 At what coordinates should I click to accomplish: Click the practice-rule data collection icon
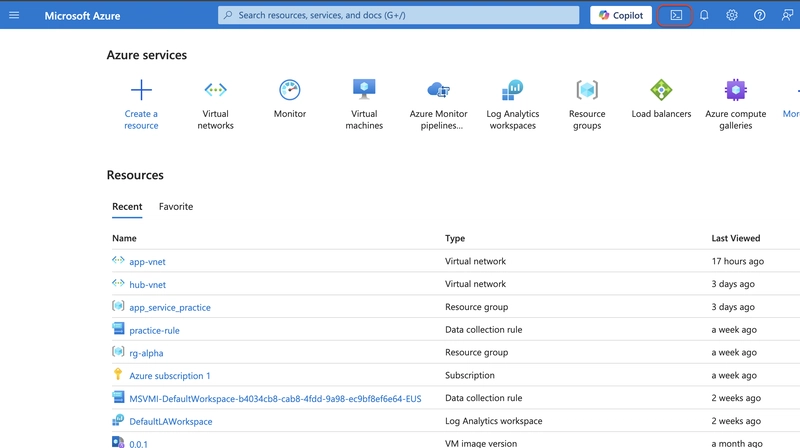pos(118,328)
